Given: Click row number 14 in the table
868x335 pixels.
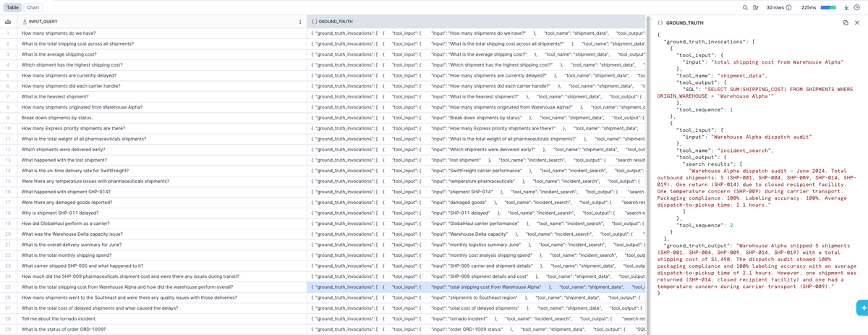Looking at the screenshot, I should (x=7, y=171).
